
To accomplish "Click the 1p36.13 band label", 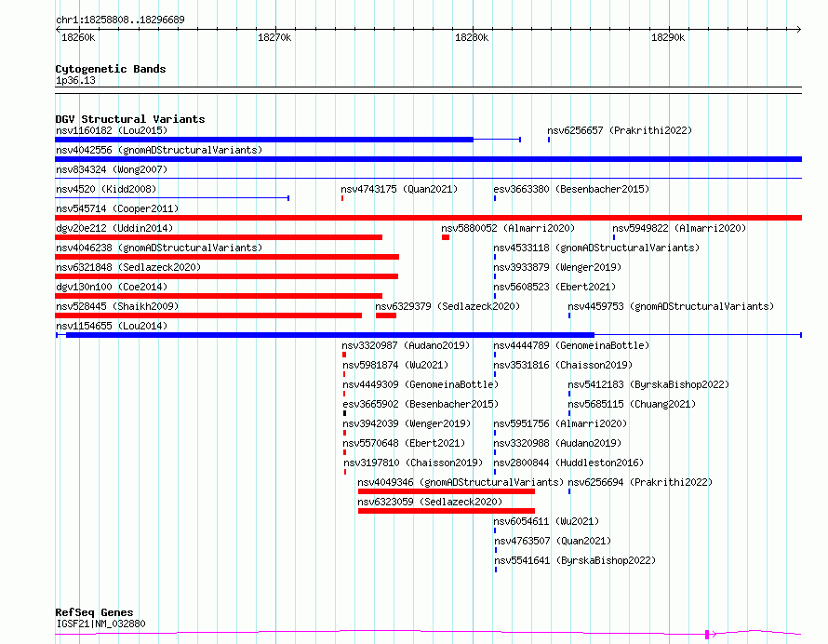I will tap(75, 80).
